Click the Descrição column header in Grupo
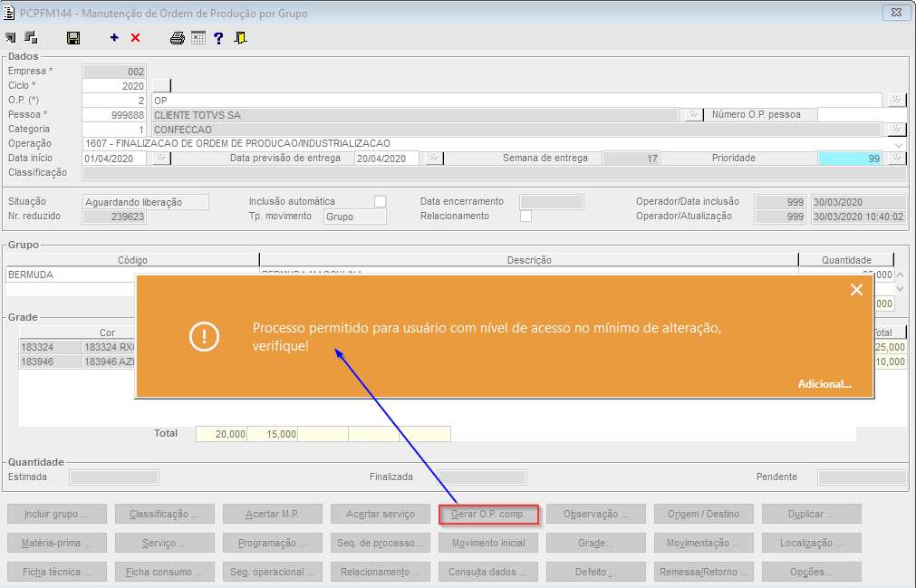This screenshot has height=588, width=916. tap(529, 260)
